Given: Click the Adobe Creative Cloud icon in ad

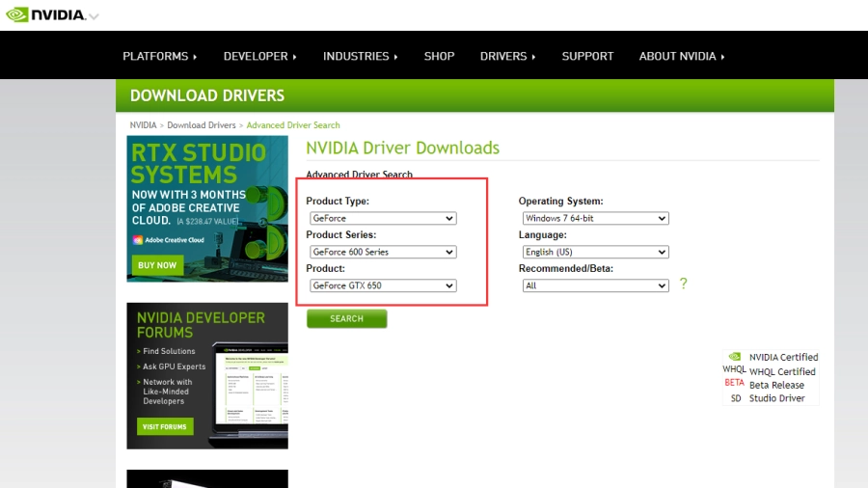Looking at the screenshot, I should pyautogui.click(x=138, y=239).
